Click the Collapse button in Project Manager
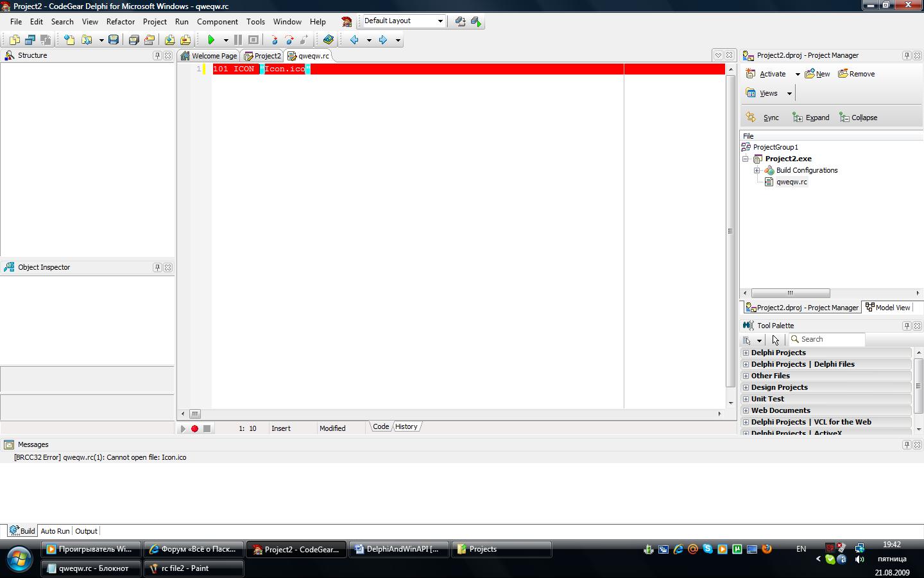The height and width of the screenshot is (578, 924). (x=859, y=118)
